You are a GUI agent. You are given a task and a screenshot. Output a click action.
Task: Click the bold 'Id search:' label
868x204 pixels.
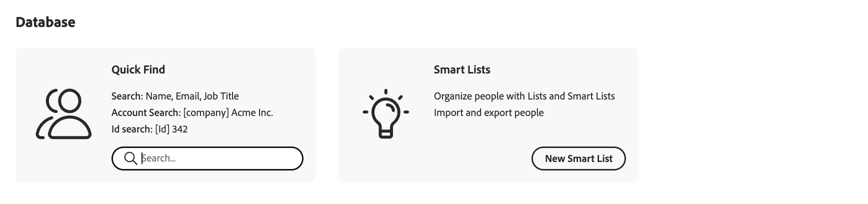point(132,129)
